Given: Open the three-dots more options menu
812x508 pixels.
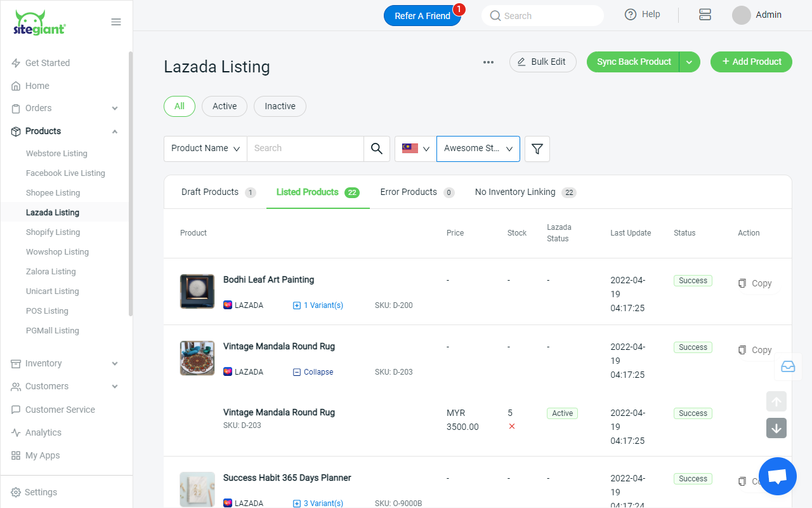Looking at the screenshot, I should pyautogui.click(x=488, y=62).
